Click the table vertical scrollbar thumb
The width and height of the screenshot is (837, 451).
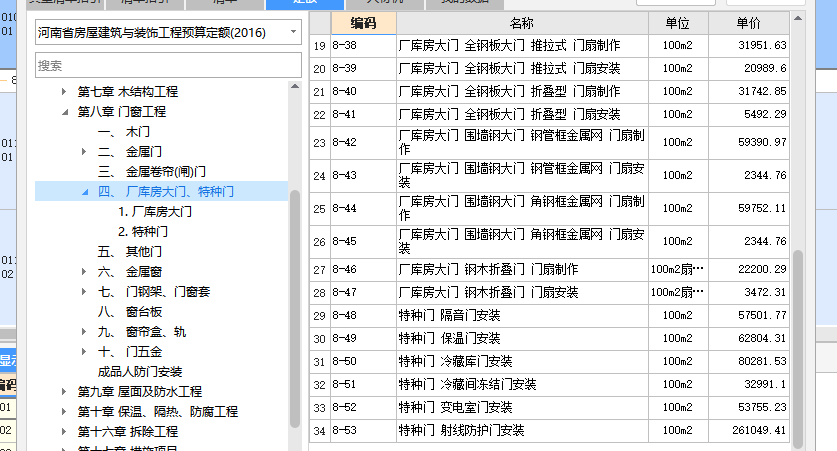798,349
